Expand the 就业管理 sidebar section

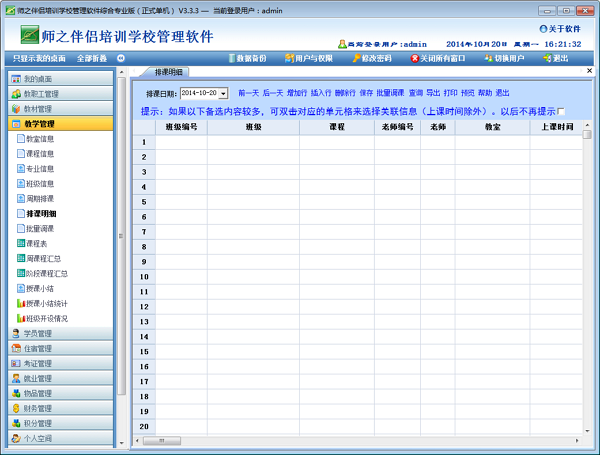click(x=60, y=378)
